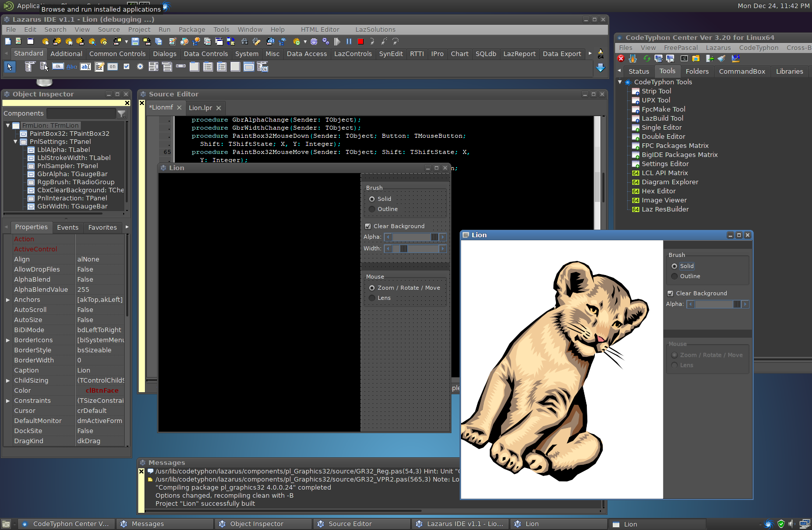Select the TButton 'Ok' component icon
This screenshot has height=530, width=812.
(58, 67)
